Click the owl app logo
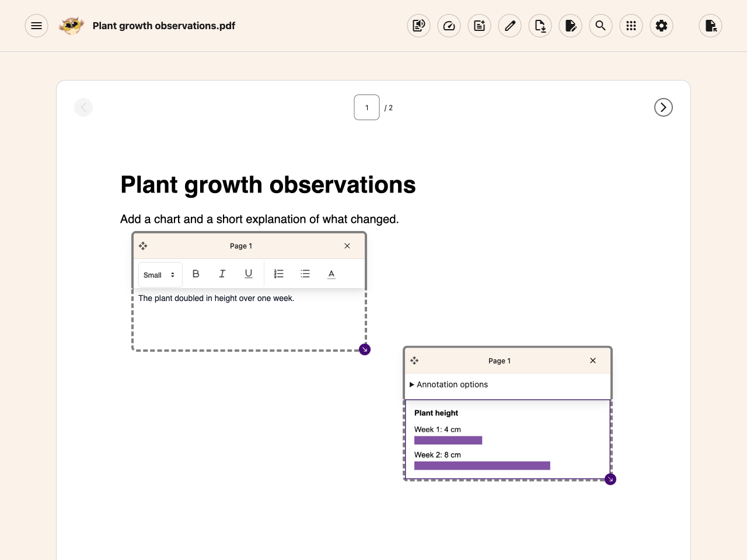747x560 pixels. pyautogui.click(x=71, y=26)
